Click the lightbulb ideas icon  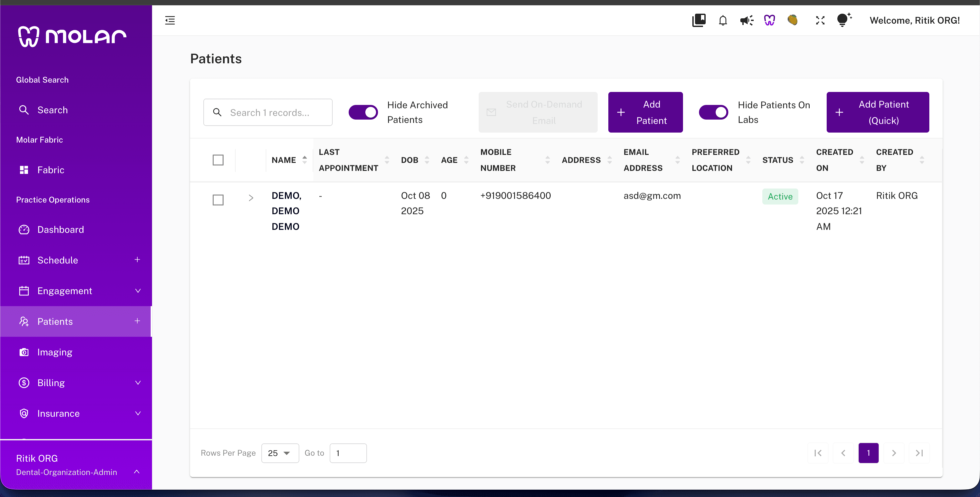(x=844, y=20)
